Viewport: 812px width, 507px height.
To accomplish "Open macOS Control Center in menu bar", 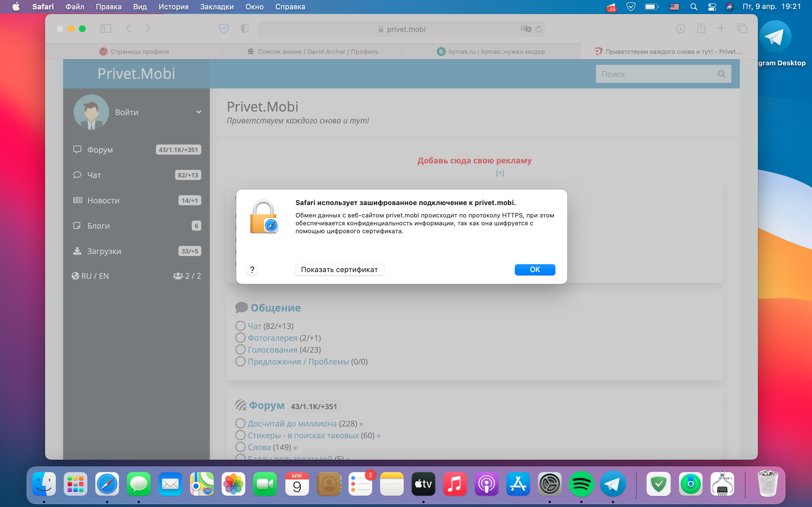I will (x=712, y=7).
